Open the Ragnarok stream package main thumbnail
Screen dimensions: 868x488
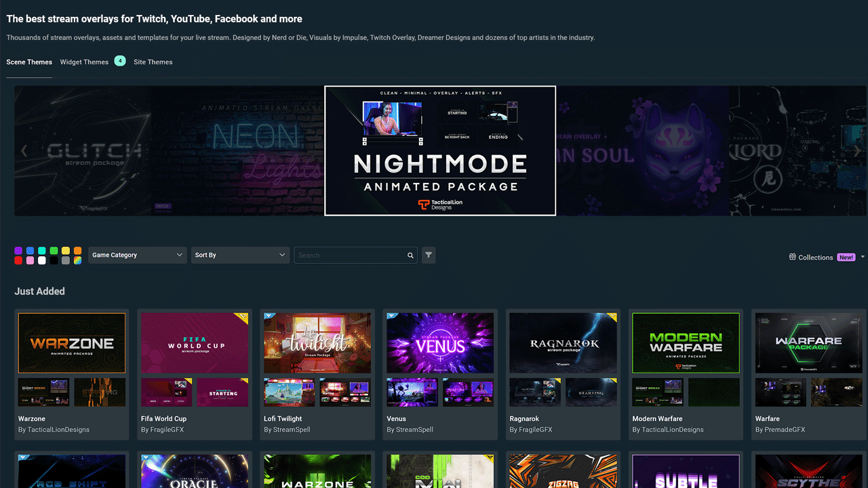tap(564, 343)
